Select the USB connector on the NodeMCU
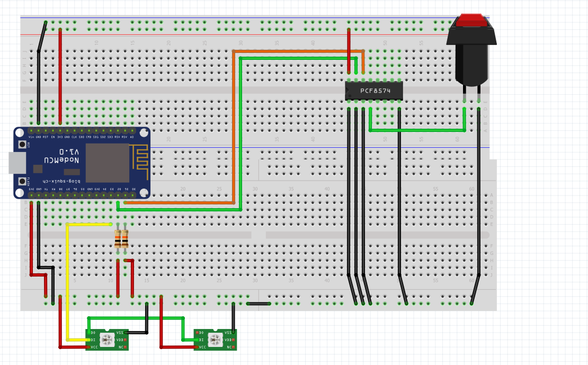Image resolution: width=588 pixels, height=365 pixels. tap(17, 163)
